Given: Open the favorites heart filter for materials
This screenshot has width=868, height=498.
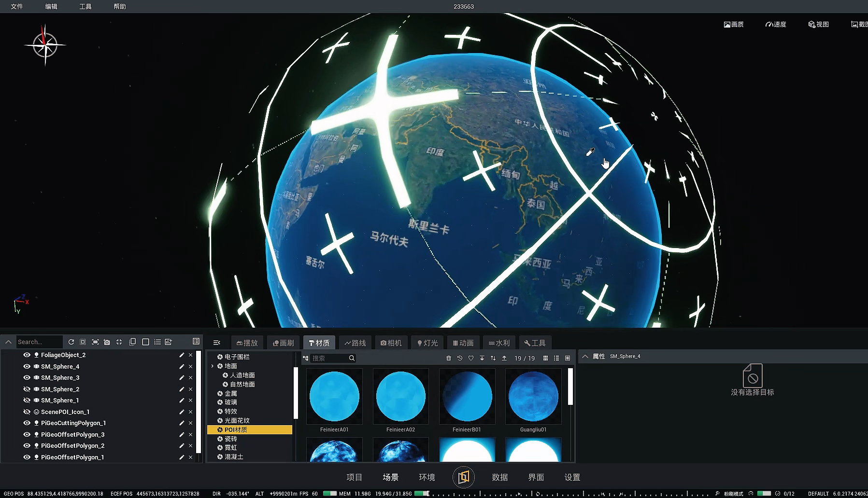Looking at the screenshot, I should (470, 358).
